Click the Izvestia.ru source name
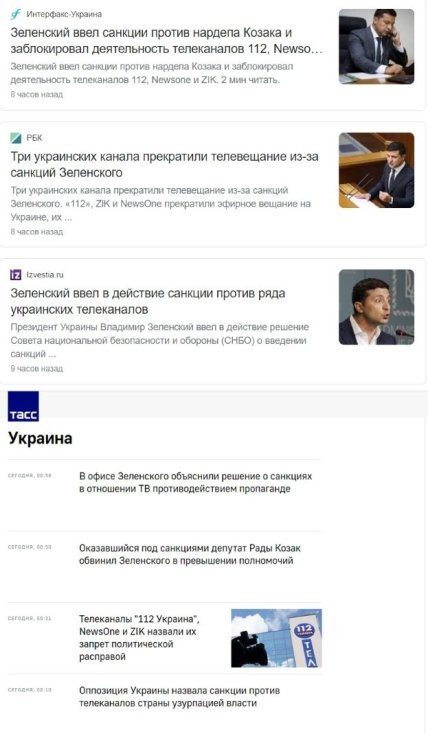The height and width of the screenshot is (734, 428). click(x=45, y=275)
